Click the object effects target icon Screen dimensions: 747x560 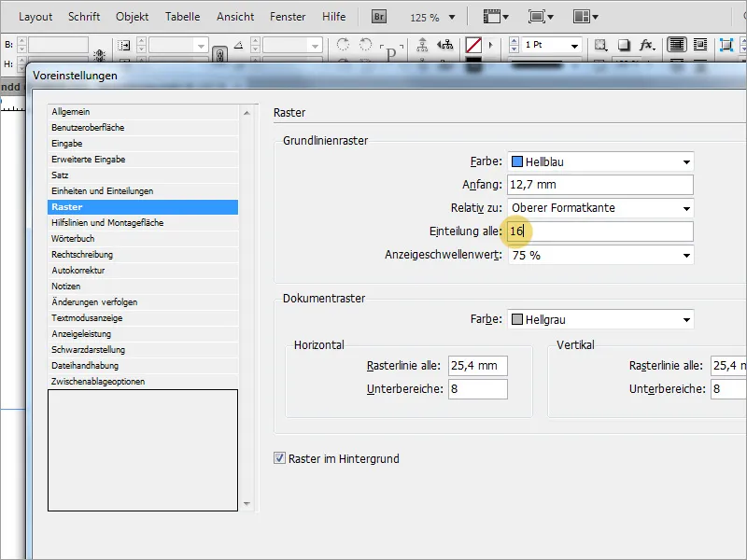(x=600, y=45)
